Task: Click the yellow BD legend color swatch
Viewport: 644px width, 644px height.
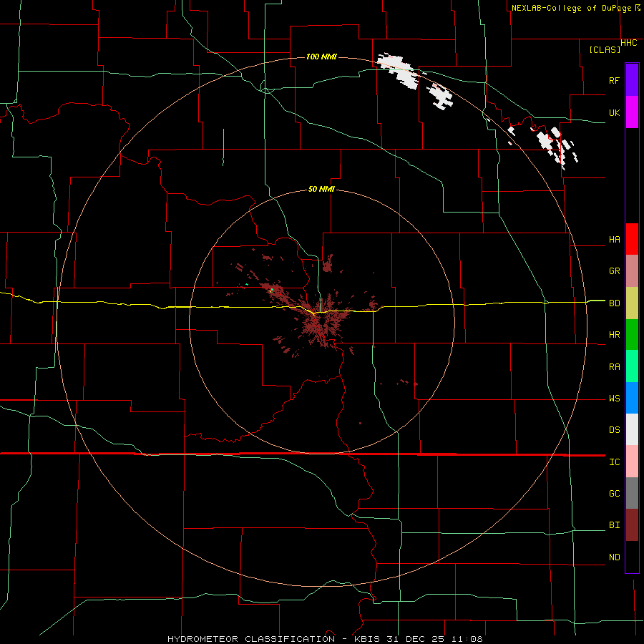Action: click(x=632, y=303)
